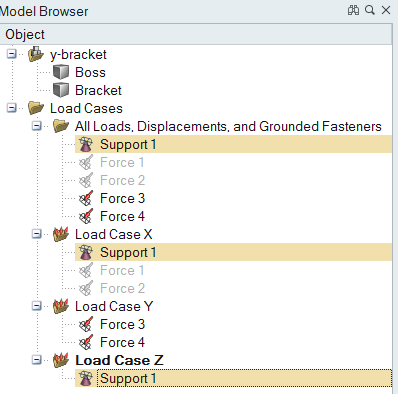398x394 pixels.
Task: Click the Load Case Z flame icon
Action: click(x=61, y=360)
